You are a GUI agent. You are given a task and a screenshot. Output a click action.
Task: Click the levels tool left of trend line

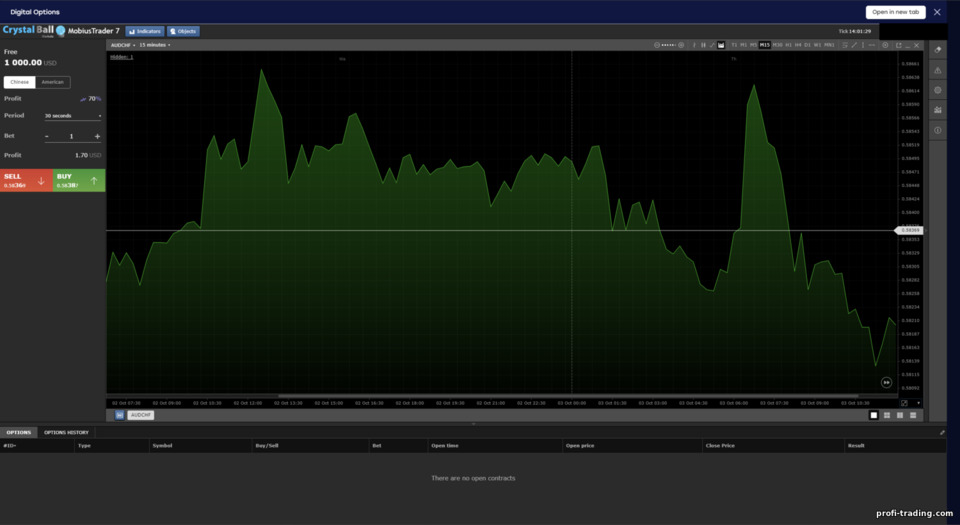(x=845, y=45)
